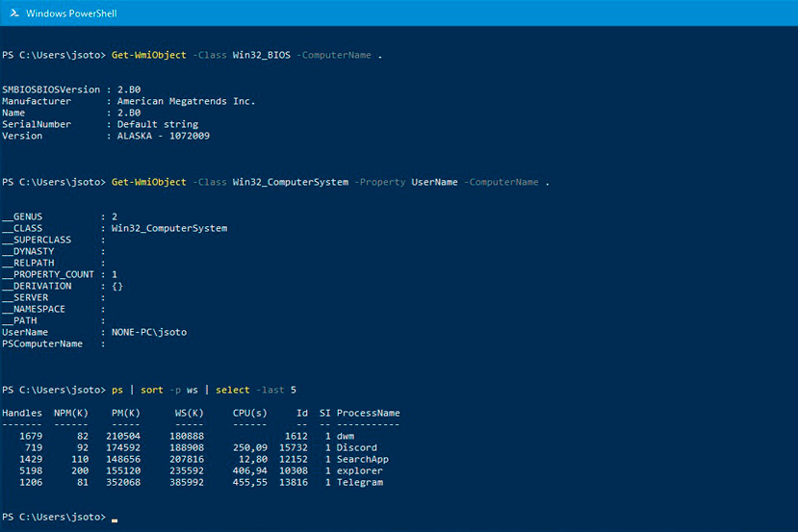The width and height of the screenshot is (798, 532).
Task: Place cursor at the last empty prompt
Action: pyautogui.click(x=115, y=518)
